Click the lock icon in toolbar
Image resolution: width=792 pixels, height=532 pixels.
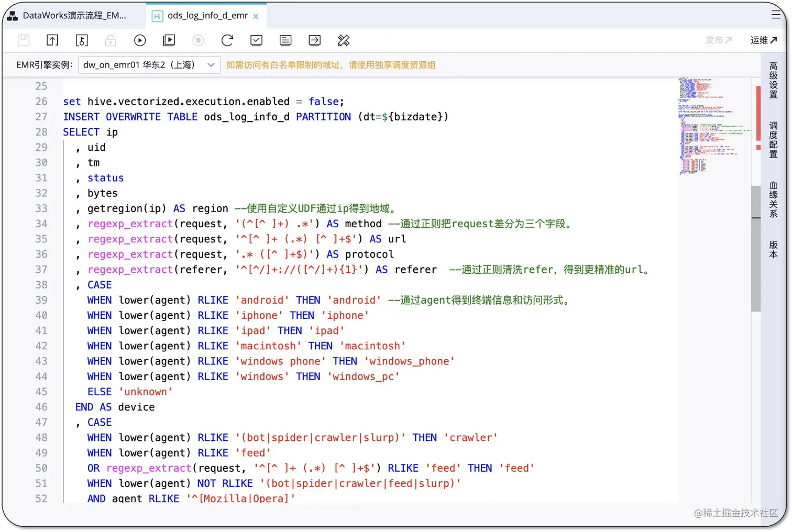tap(111, 40)
